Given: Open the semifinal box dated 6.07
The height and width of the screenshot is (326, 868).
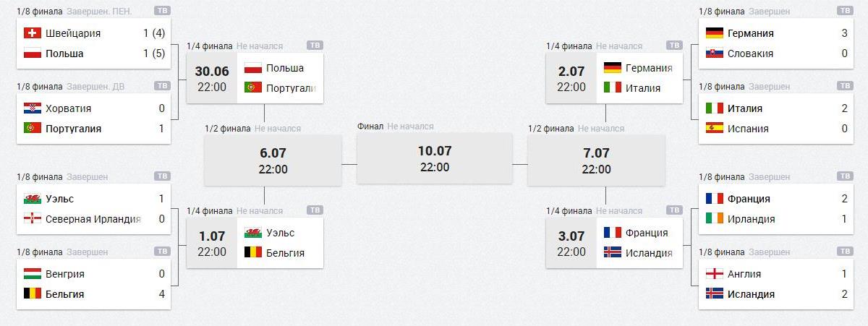Looking at the screenshot, I should tap(273, 160).
